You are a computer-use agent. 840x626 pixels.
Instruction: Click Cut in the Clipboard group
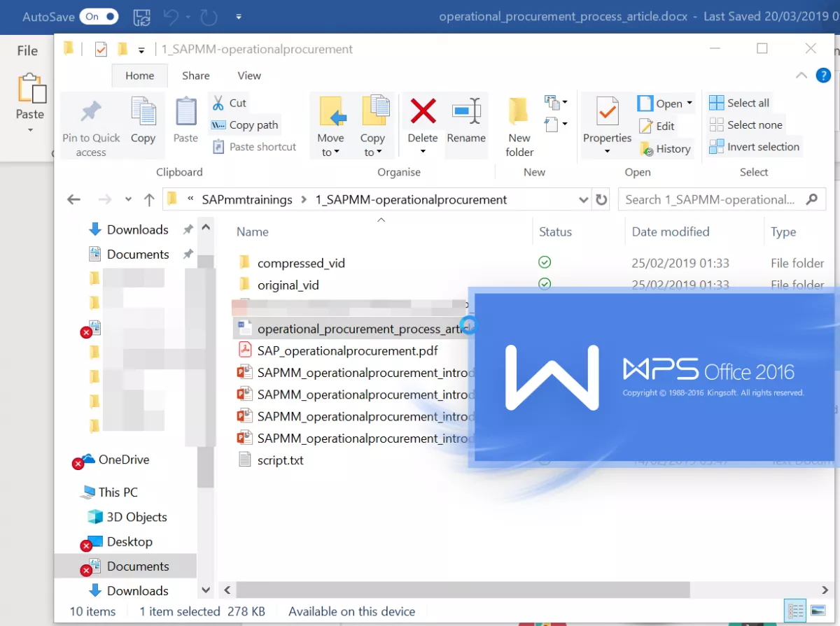pyautogui.click(x=229, y=103)
